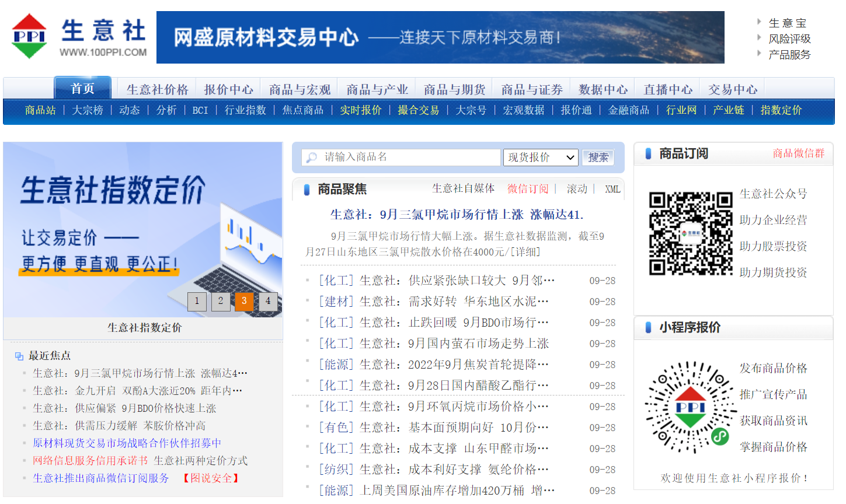Open the 商品微信群 link
The width and height of the screenshot is (846, 504).
(798, 153)
